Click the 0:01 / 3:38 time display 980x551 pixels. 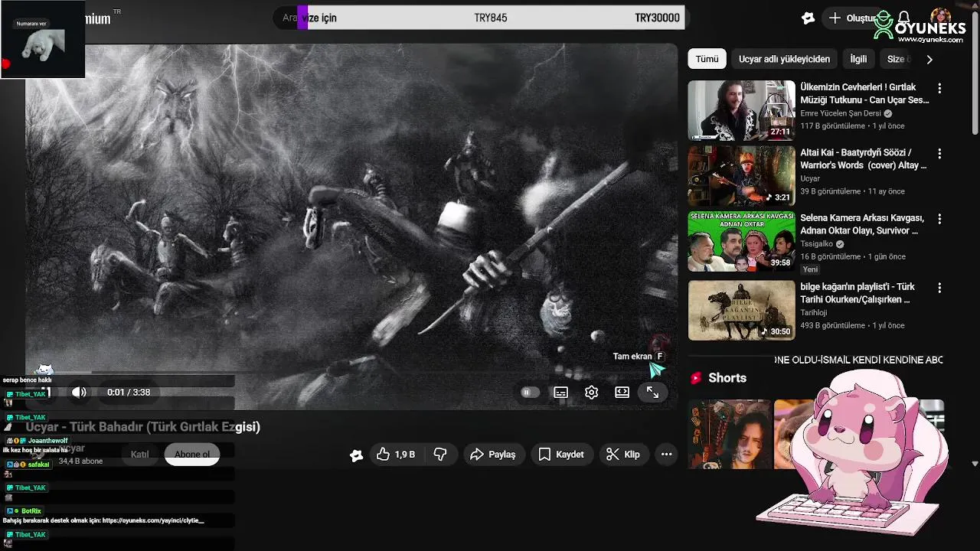(x=129, y=392)
